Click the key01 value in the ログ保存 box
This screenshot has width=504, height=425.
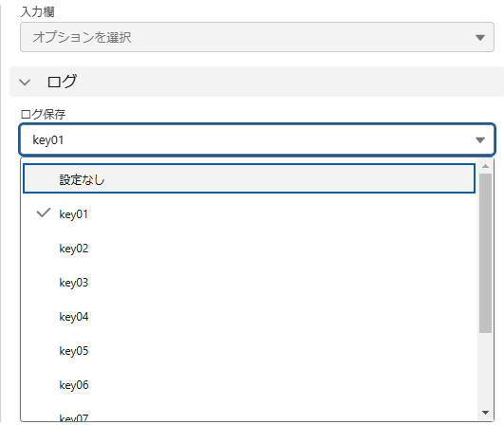pyautogui.click(x=48, y=140)
